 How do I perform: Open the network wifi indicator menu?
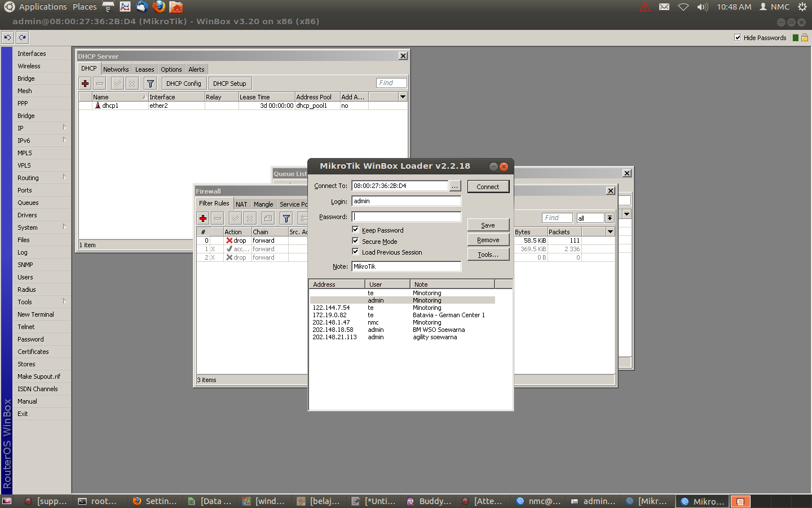coord(683,7)
